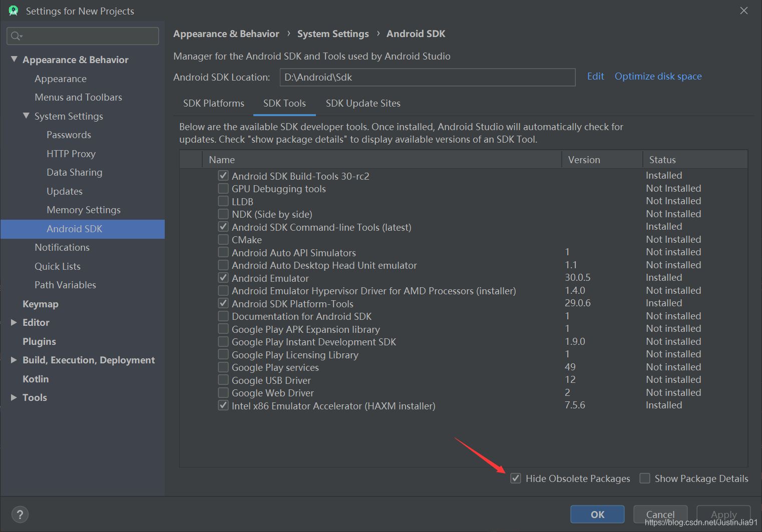Click the OK button
The height and width of the screenshot is (532, 762).
[597, 514]
